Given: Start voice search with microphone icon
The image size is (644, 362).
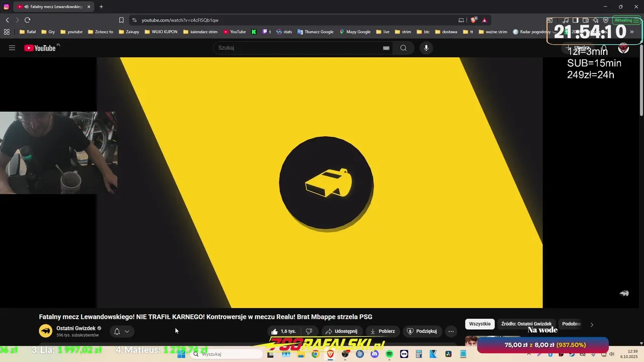Looking at the screenshot, I should 426,48.
